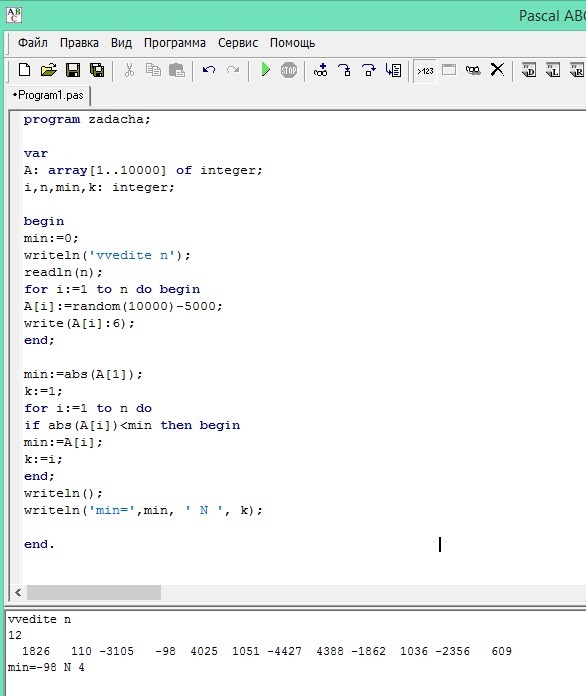The height and width of the screenshot is (696, 586).
Task: Create a new file with toolbar icon
Action: [x=24, y=70]
